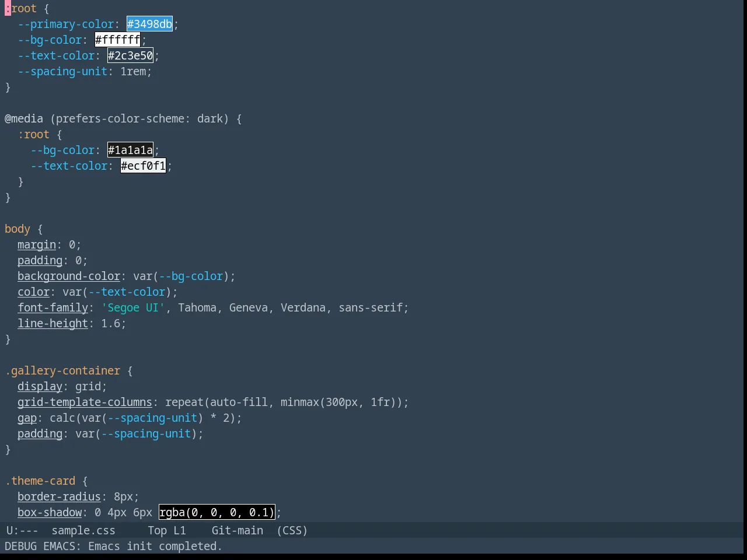This screenshot has width=747, height=560.
Task: Click the (CSS) major mode indicator
Action: point(292,530)
